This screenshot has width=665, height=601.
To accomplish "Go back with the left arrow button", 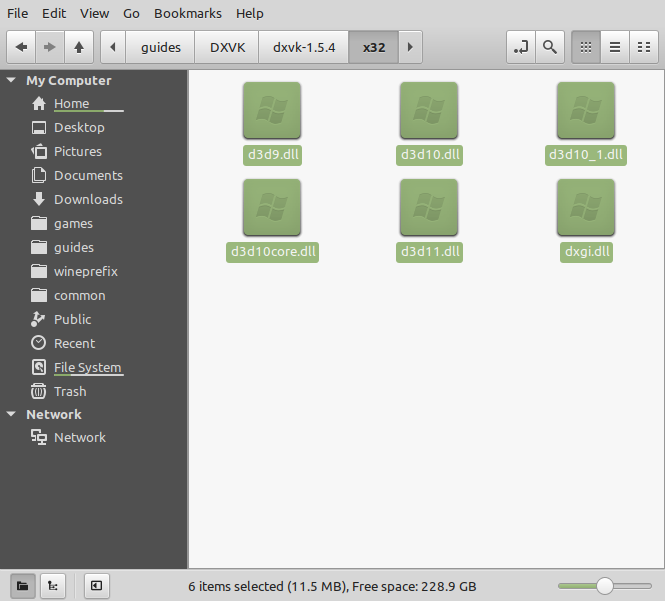I will tap(21, 47).
